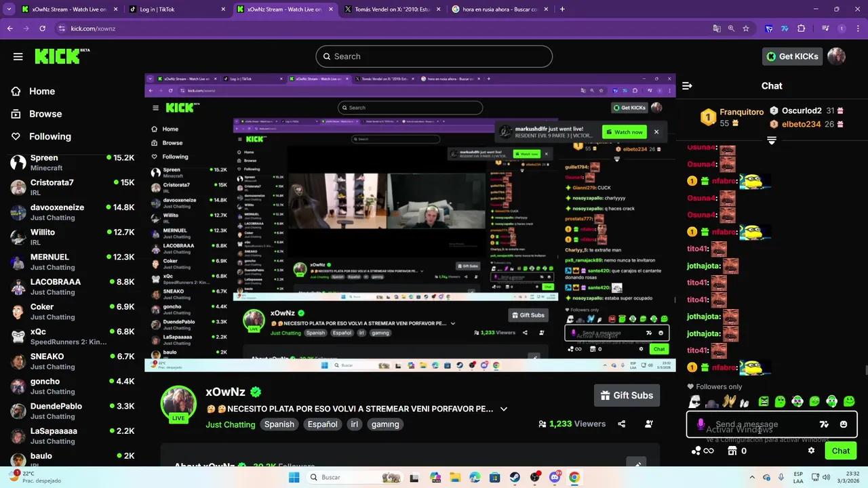The width and height of the screenshot is (868, 488).
Task: Open Spreen channel in sidebar
Action: (x=72, y=163)
